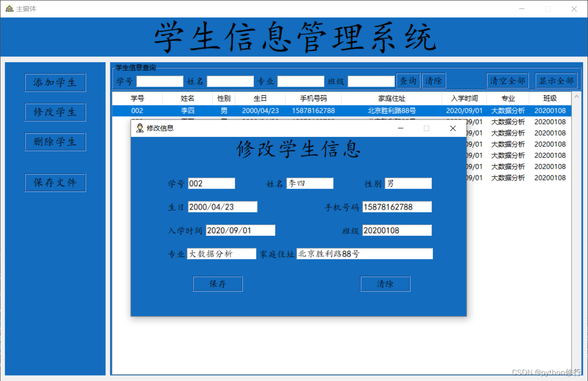Click the dialog's 班级 field showing 20200108
This screenshot has width=588, height=381.
[397, 230]
